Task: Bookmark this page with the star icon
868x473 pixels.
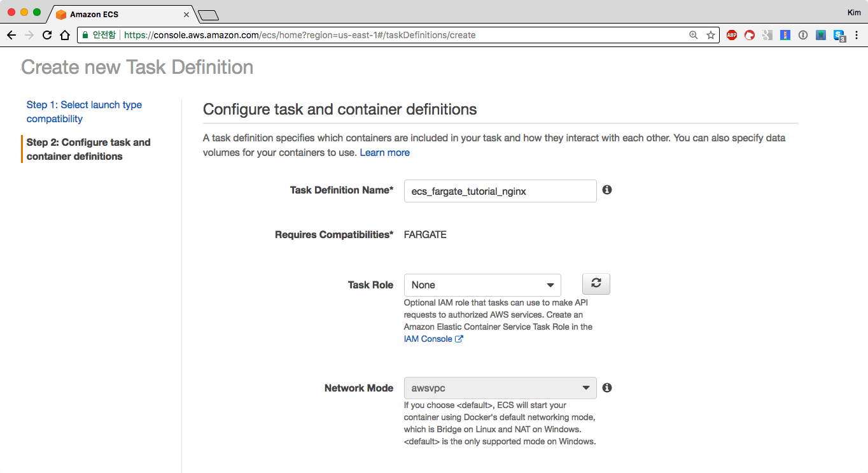Action: pos(710,35)
